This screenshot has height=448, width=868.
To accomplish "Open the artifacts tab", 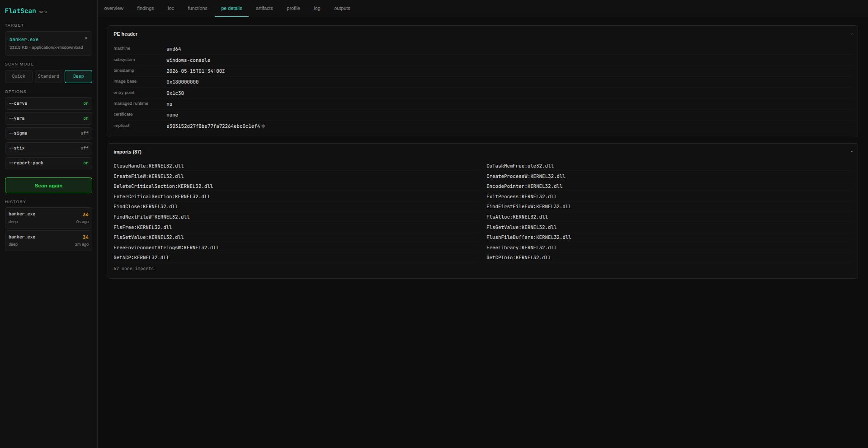I will (x=264, y=9).
